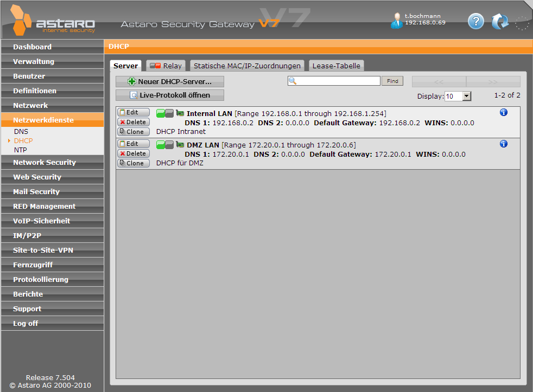Edit the DMZ LAN DHCP server
533x392 pixels.
[x=134, y=144]
